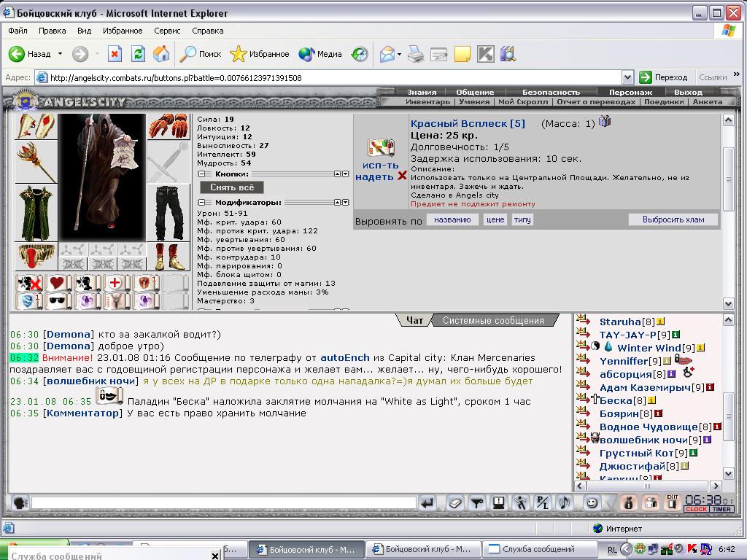Open the Файл menu
747x560 pixels.
[18, 31]
